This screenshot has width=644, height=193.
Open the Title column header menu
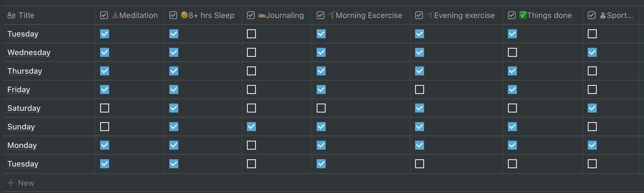pyautogui.click(x=49, y=15)
